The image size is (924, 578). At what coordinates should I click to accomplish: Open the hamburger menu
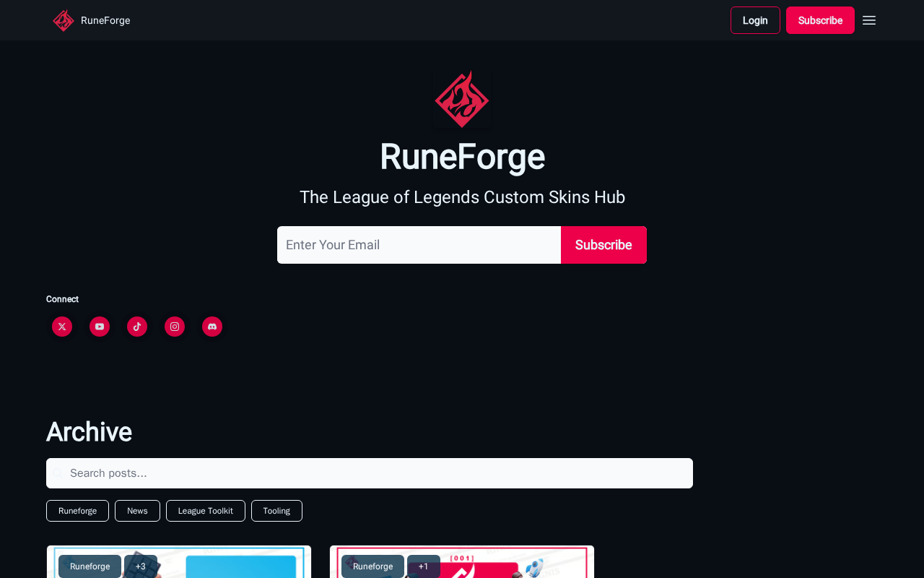pos(869,20)
